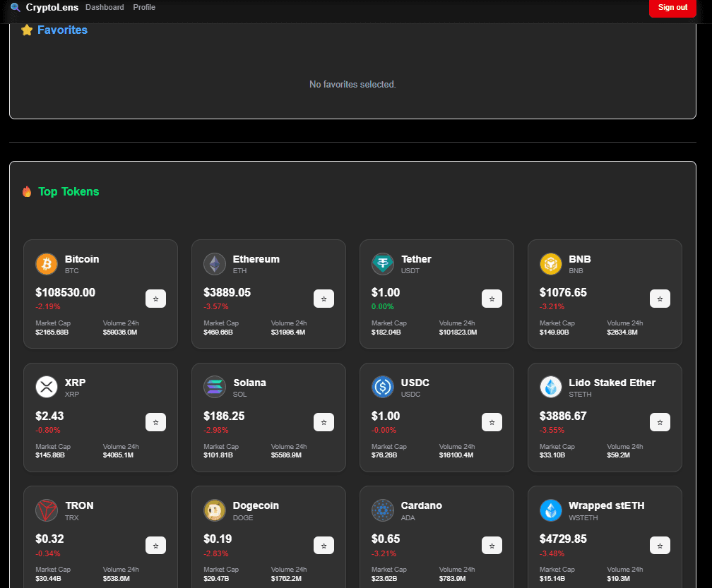Star the Dogecoin token

[324, 546]
